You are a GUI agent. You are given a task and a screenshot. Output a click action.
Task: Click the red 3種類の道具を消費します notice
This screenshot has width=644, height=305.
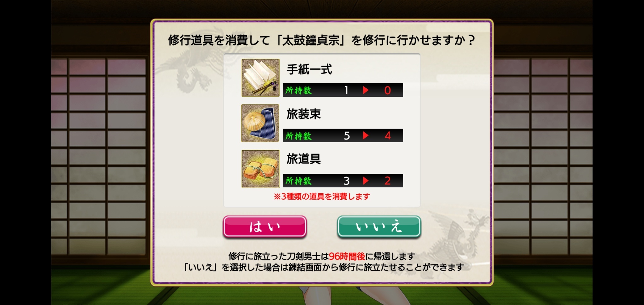[x=322, y=197]
